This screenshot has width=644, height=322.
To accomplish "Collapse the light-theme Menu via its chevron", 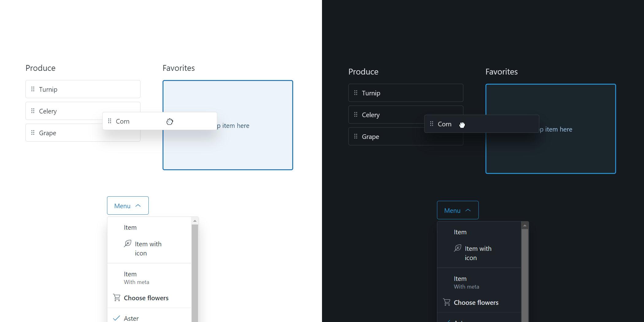I will point(138,205).
